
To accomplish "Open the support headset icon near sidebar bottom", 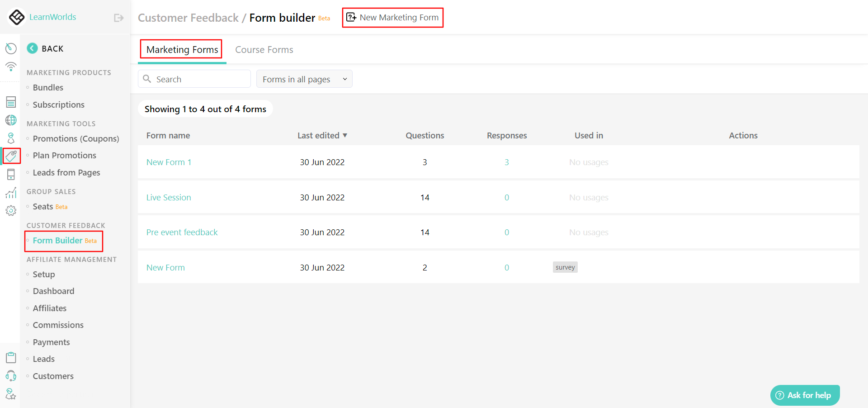I will click(11, 376).
